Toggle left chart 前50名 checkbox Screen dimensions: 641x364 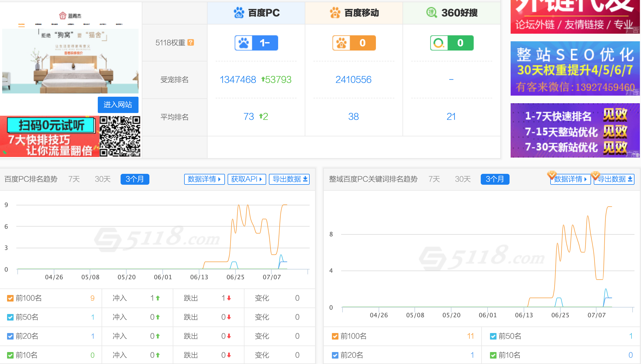(x=10, y=317)
